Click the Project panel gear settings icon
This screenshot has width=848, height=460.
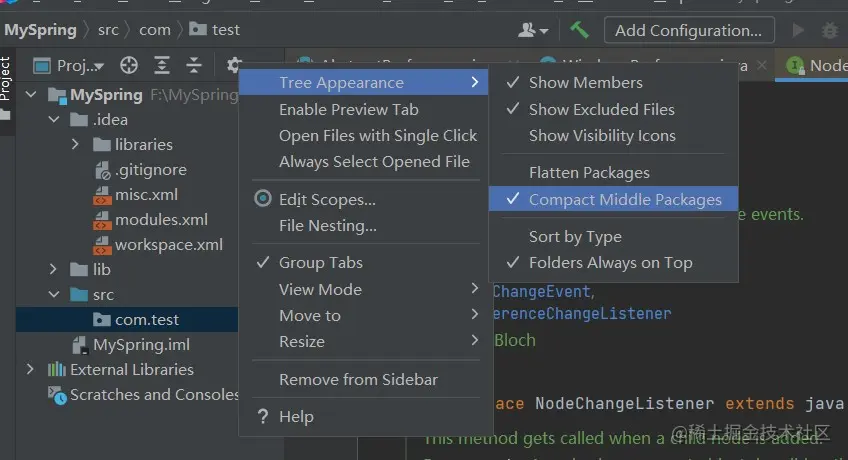(234, 66)
